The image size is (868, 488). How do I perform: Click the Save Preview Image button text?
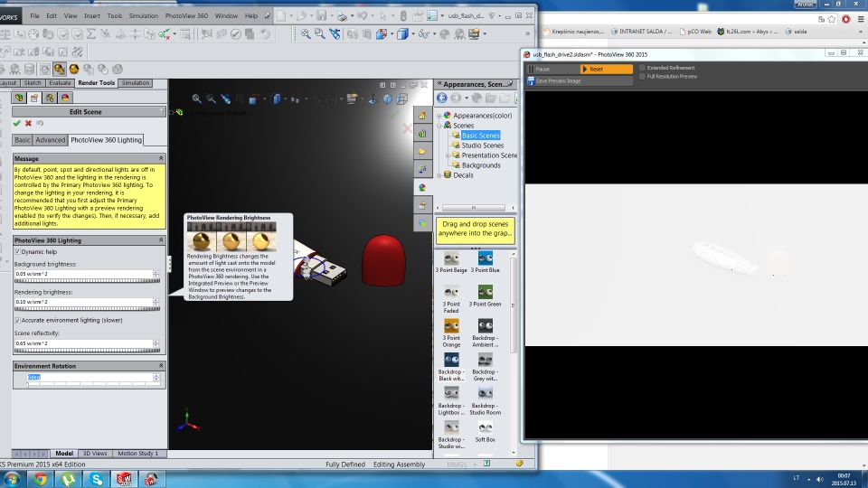pyautogui.click(x=558, y=80)
